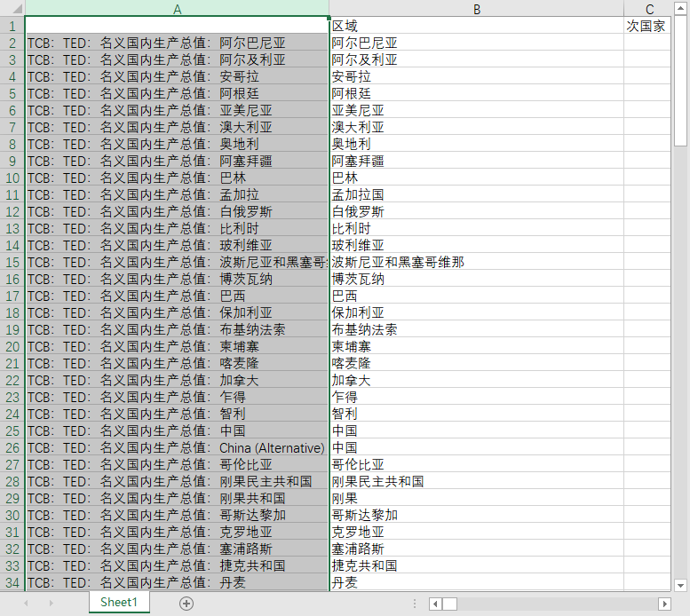Screen dimensions: 690x616
Task: Click horizontal scrollbar right arrow
Action: coord(664,604)
